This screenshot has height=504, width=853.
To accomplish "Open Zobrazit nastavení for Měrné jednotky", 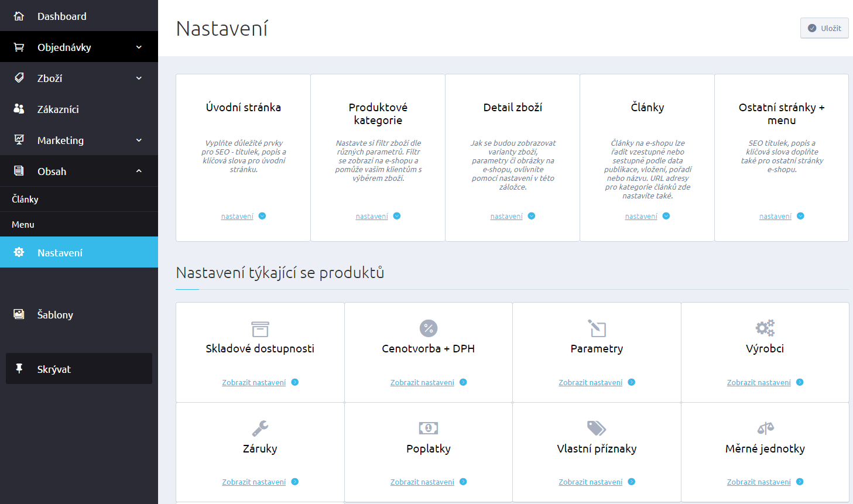I will (759, 482).
